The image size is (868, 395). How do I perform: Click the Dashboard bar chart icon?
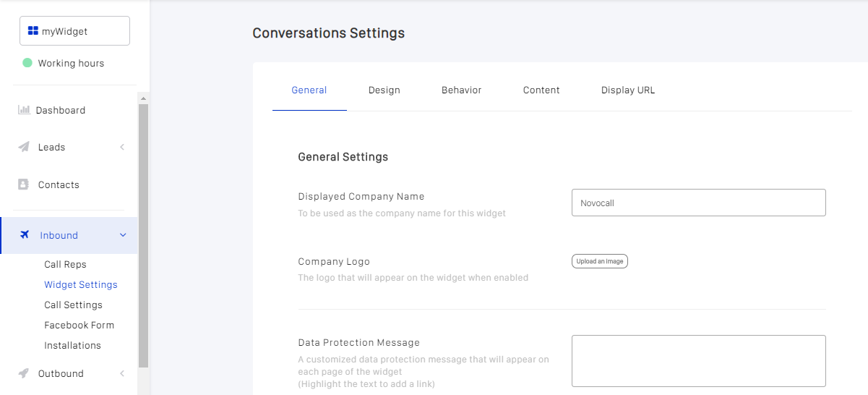pos(24,110)
